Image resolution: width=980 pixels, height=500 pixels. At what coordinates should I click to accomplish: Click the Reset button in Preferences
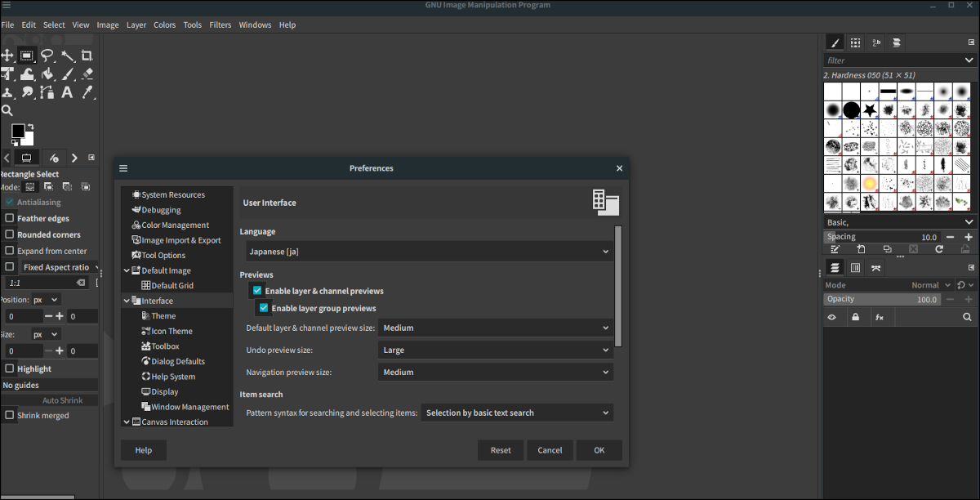[501, 450]
